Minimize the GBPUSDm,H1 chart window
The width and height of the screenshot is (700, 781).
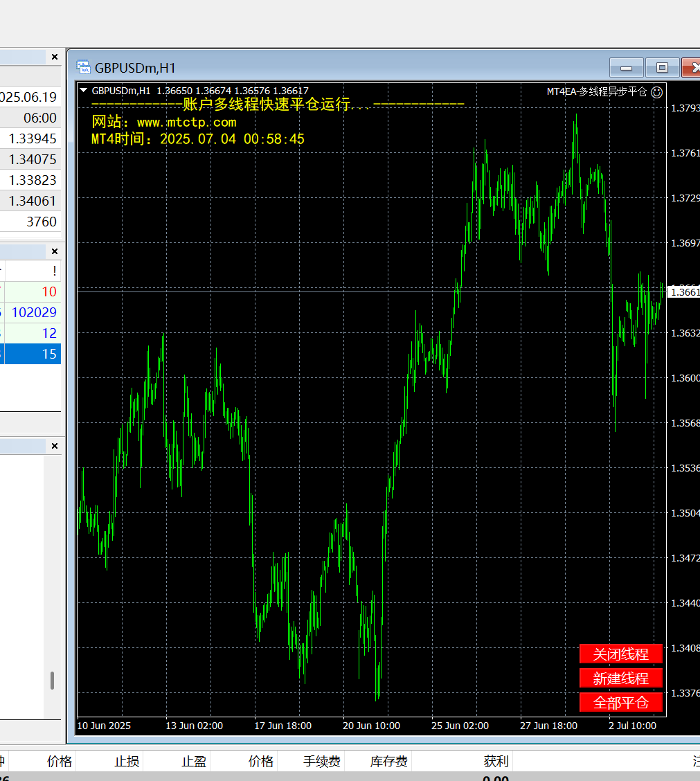coord(627,68)
